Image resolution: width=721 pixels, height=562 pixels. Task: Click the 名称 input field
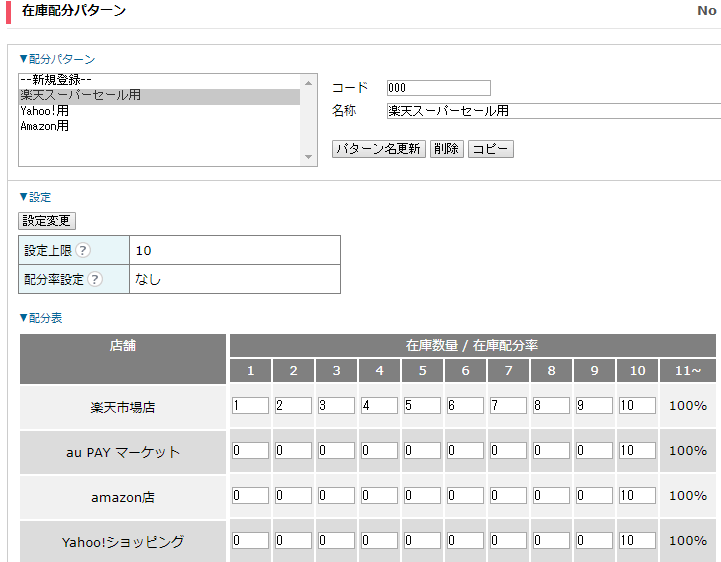[554, 111]
